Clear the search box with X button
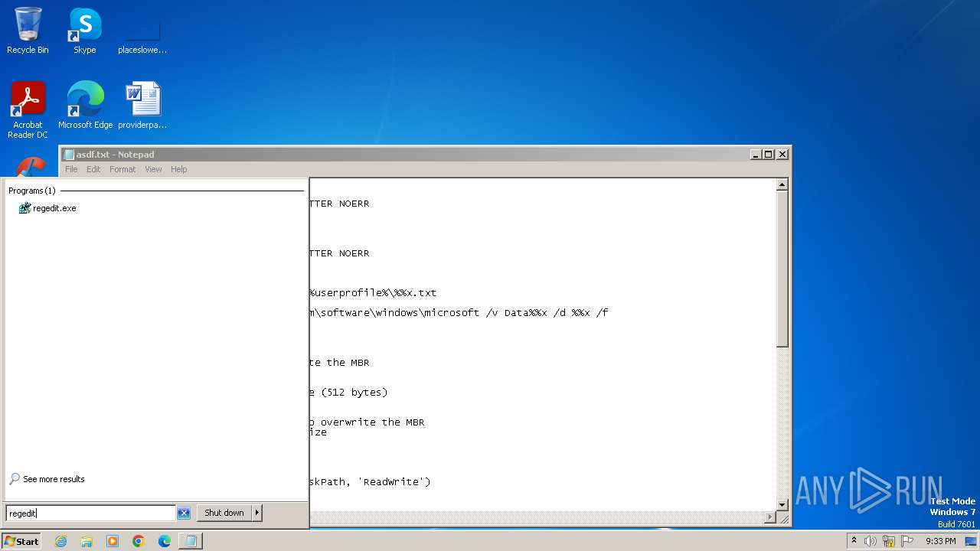 (x=184, y=513)
